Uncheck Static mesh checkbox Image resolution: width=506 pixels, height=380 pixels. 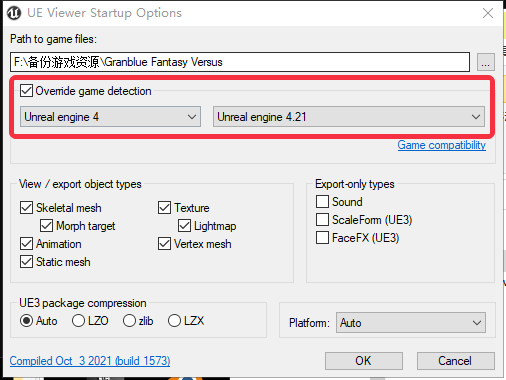[x=26, y=262]
